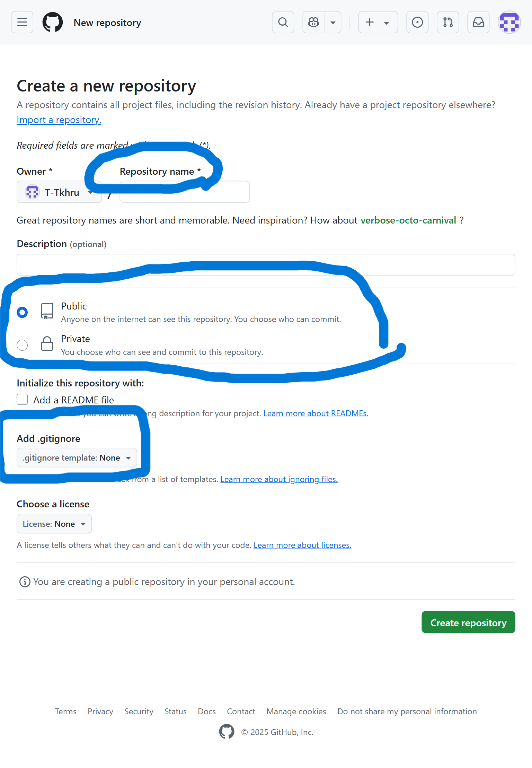Click your profile avatar
The width and height of the screenshot is (532, 768).
pyautogui.click(x=509, y=22)
